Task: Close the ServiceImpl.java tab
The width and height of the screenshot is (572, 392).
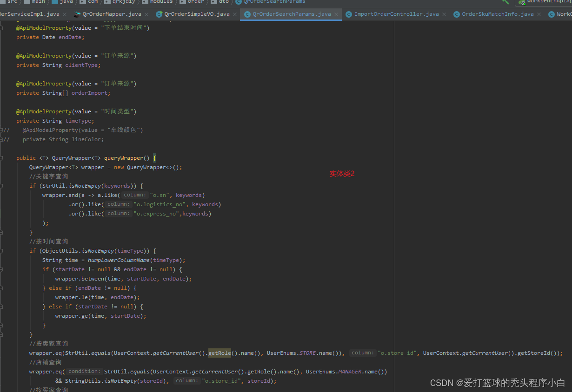Action: click(65, 14)
